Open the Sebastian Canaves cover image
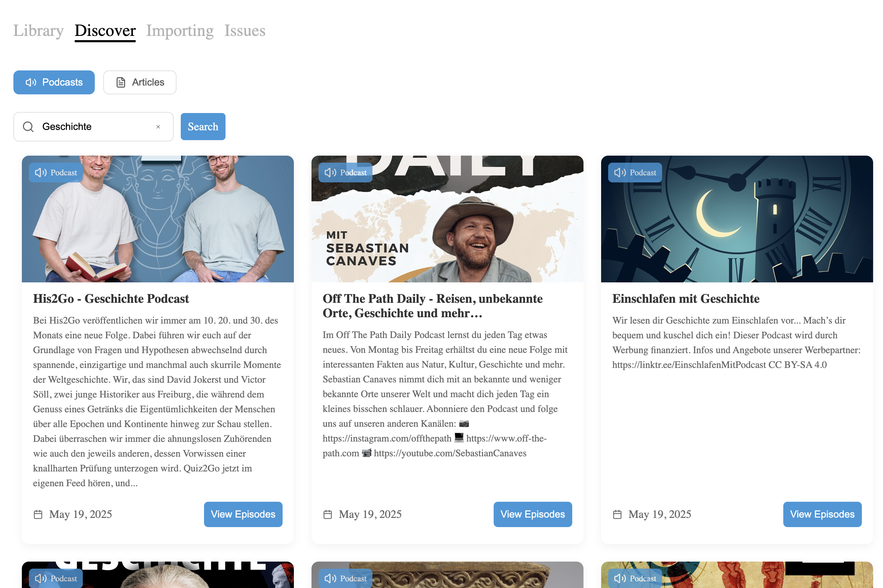 pos(447,219)
